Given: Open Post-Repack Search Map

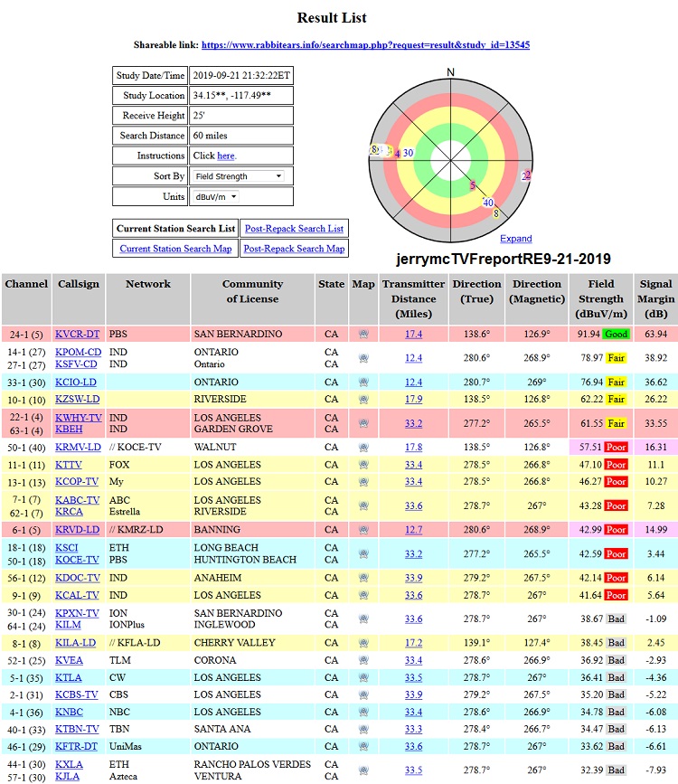Looking at the screenshot, I should pos(294,249).
